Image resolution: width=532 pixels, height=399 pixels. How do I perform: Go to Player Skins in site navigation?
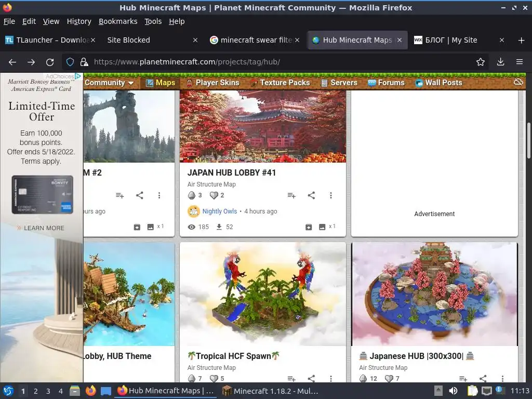[212, 83]
